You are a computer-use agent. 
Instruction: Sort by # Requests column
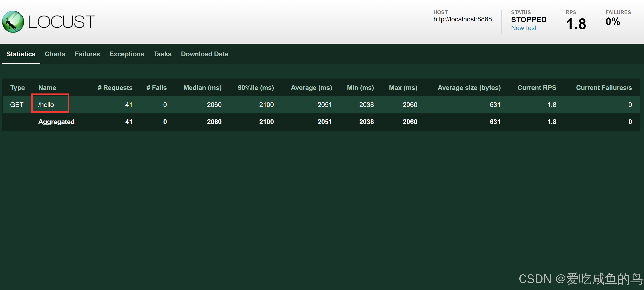coord(115,88)
